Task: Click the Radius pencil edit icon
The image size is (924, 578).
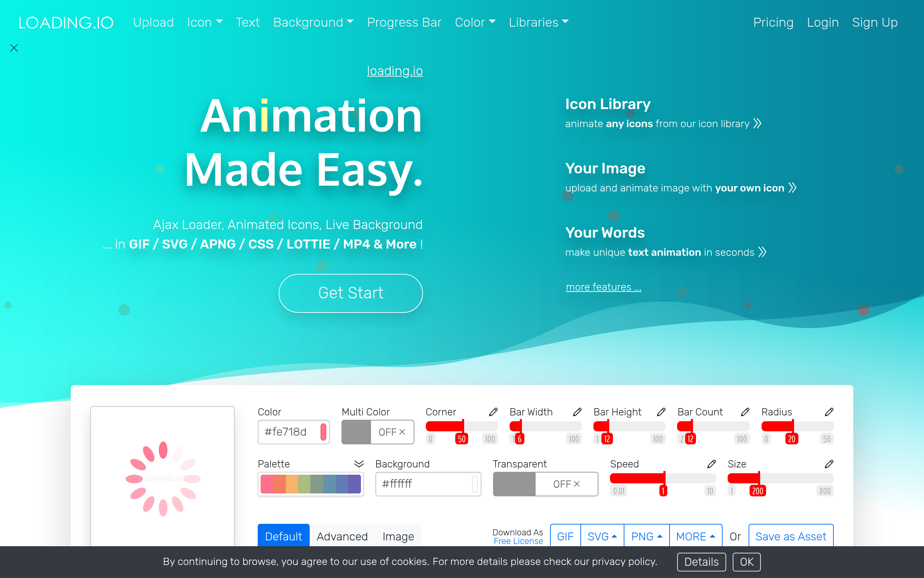Action: point(829,412)
